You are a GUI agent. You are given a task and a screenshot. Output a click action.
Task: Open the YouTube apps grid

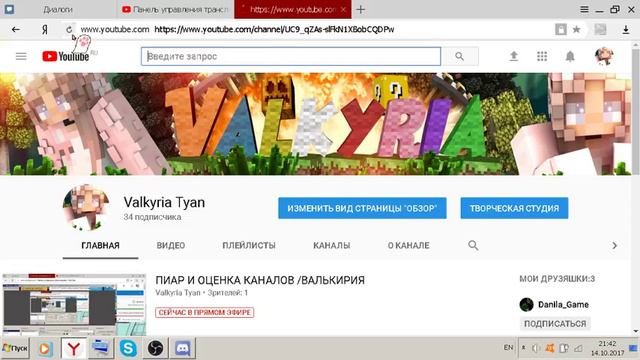click(x=542, y=56)
